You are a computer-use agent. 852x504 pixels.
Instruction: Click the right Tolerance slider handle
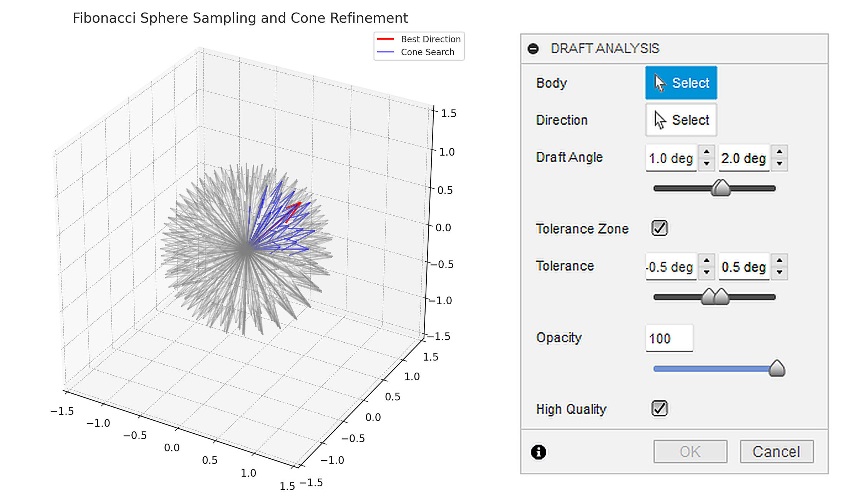coord(722,297)
